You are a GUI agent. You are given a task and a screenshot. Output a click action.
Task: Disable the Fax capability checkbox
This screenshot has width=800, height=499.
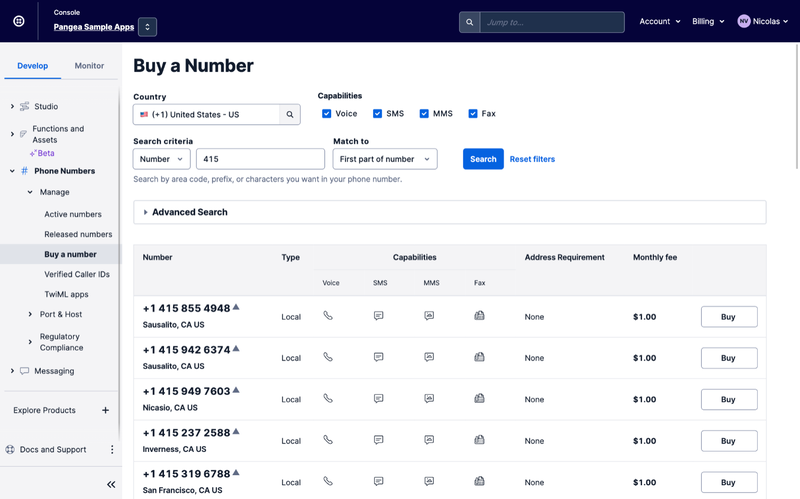tap(473, 114)
